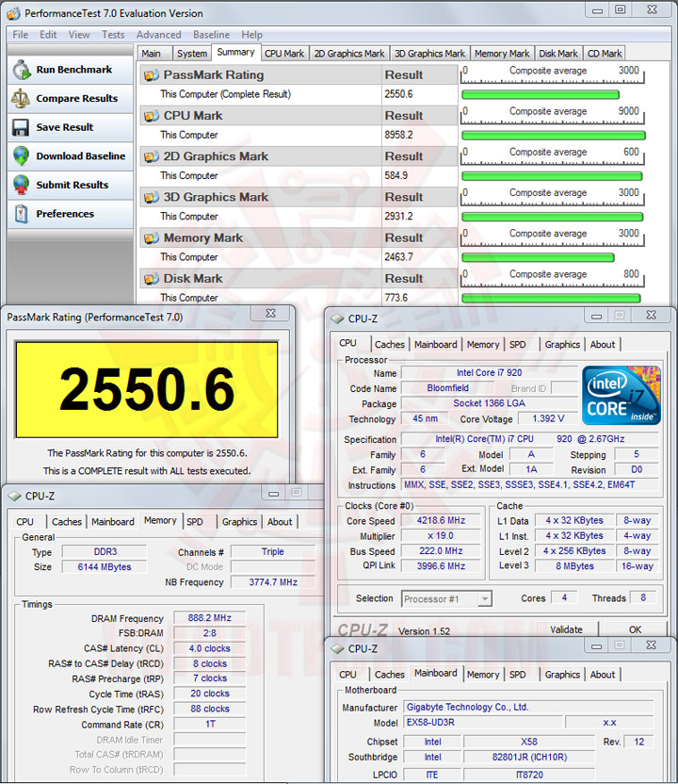The image size is (678, 784).
Task: Click the 3D Graphics Mark result 2931.2
Action: click(x=398, y=217)
